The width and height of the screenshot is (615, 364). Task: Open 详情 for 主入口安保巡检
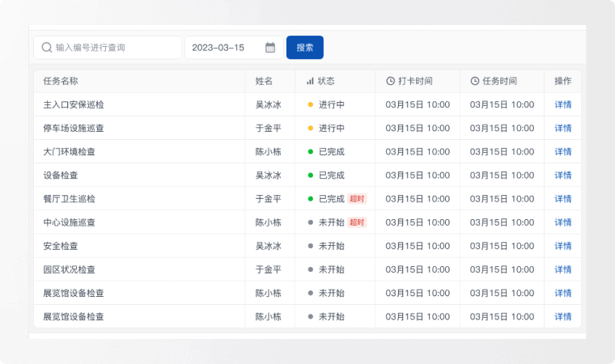[562, 105]
